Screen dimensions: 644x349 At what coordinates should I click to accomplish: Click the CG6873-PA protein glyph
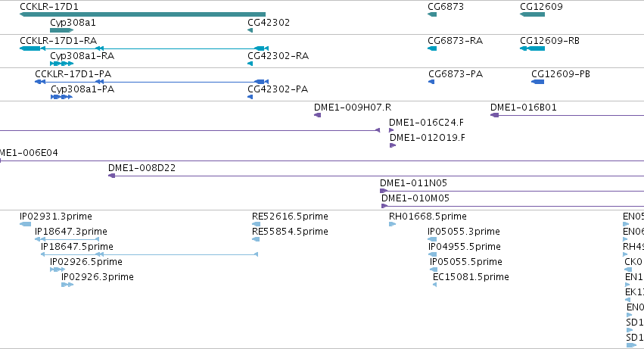tap(431, 82)
